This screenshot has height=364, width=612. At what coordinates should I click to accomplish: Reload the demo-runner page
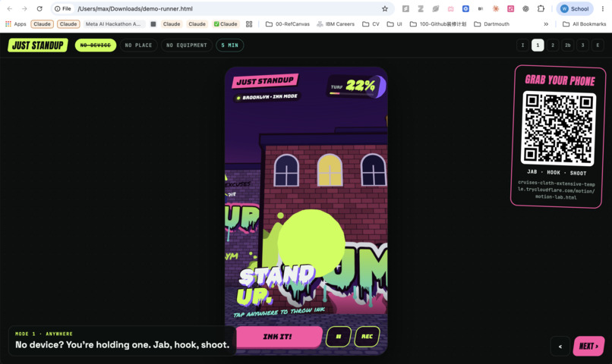(39, 8)
